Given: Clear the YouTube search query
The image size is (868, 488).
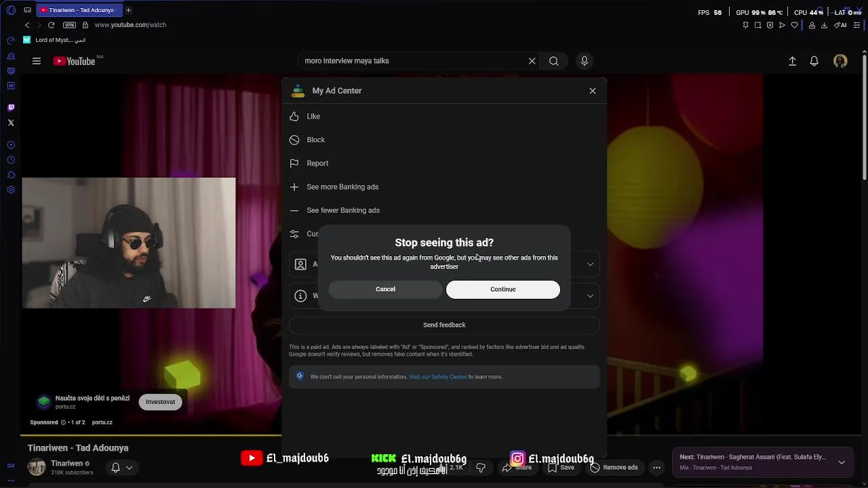Looking at the screenshot, I should (532, 61).
